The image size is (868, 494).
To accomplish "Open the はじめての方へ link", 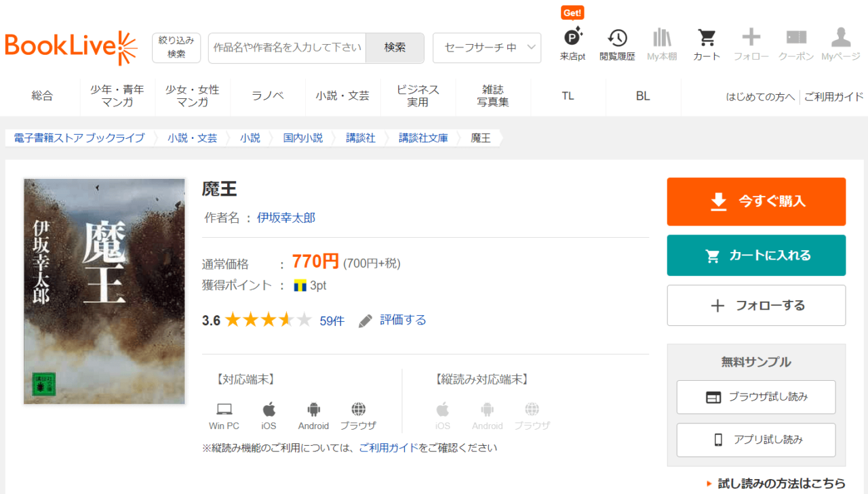I will tap(760, 97).
